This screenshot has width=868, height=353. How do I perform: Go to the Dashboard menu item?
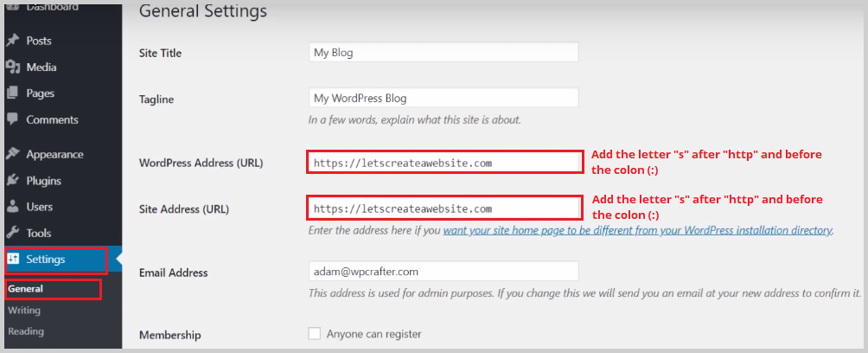coord(52,7)
